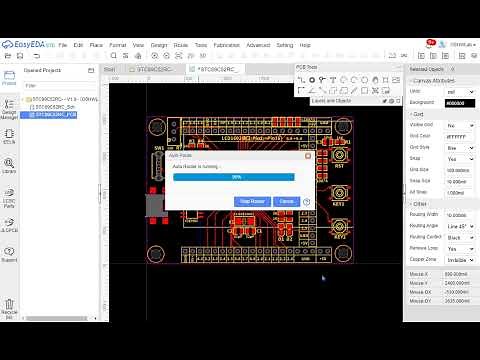The height and width of the screenshot is (360, 480).
Task: Open the Remove Loop dropdown
Action: (x=460, y=249)
